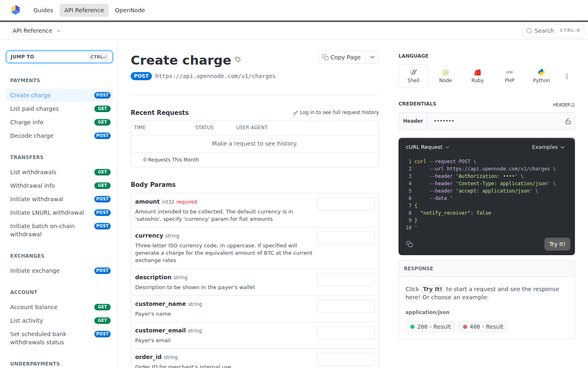Image resolution: width=588 pixels, height=368 pixels.
Task: Click Log in to see full request history
Action: [336, 112]
